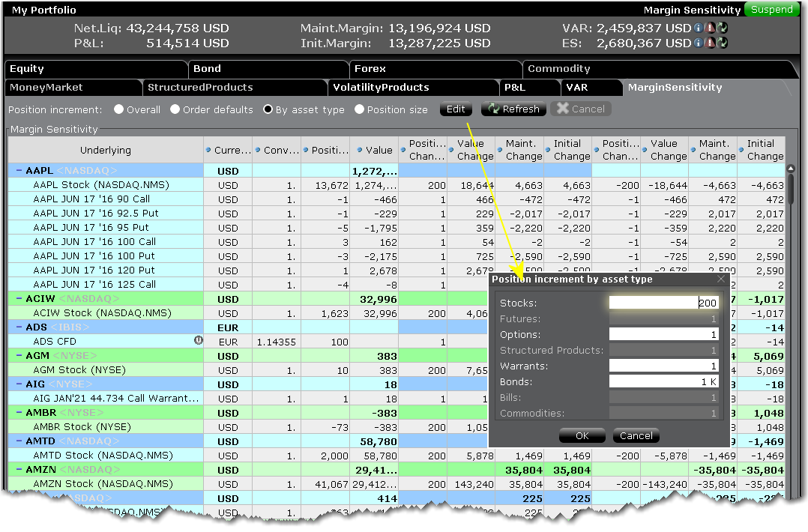Click the greyed Cancel button next to Refresh
Screen dimensions: 808x532
pyautogui.click(x=581, y=109)
